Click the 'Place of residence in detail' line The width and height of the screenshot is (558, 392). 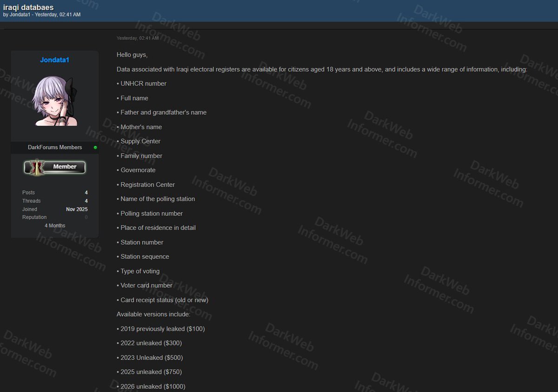(156, 228)
